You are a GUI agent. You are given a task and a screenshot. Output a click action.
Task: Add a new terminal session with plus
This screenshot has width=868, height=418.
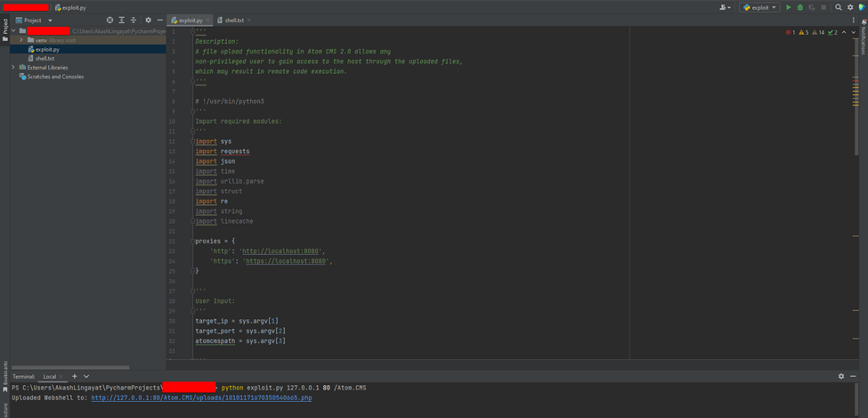75,376
